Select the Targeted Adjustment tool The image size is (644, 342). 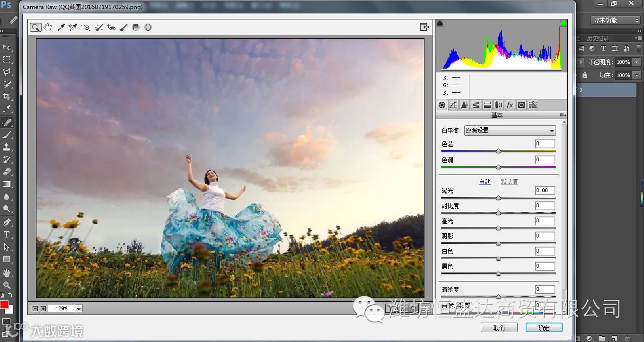point(86,27)
